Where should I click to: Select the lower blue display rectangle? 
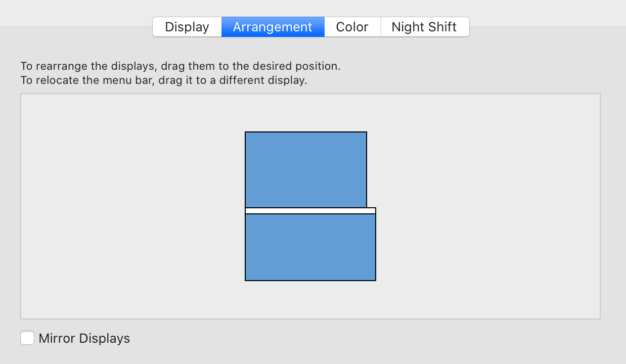(x=310, y=247)
